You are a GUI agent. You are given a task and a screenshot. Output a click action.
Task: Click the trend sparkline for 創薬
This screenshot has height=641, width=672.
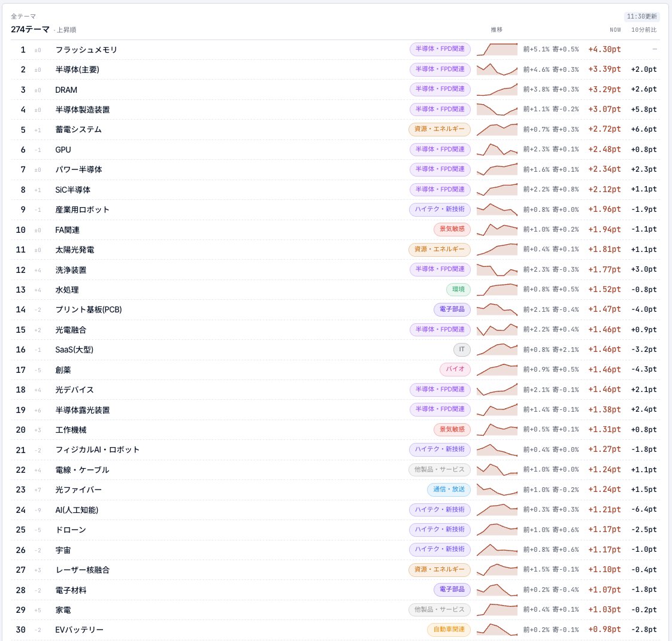(x=497, y=369)
